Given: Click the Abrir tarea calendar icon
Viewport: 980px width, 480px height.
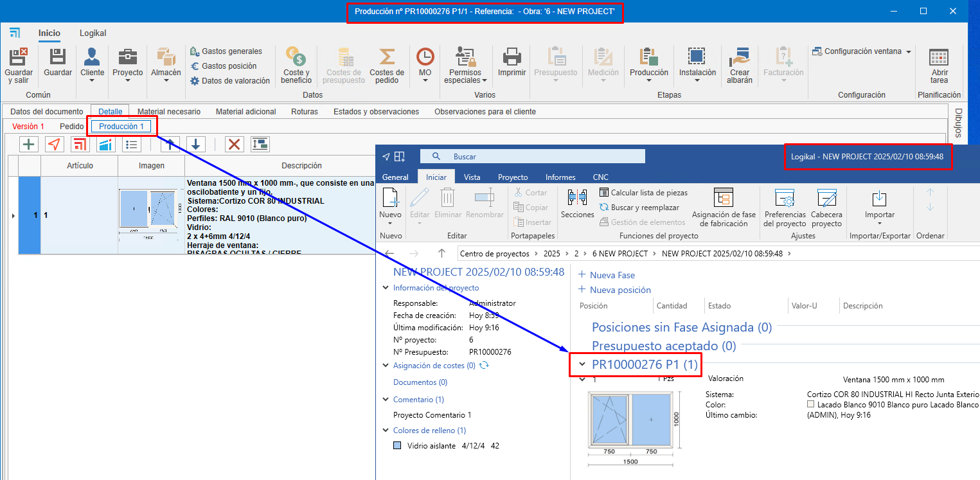Looking at the screenshot, I should pyautogui.click(x=939, y=57).
